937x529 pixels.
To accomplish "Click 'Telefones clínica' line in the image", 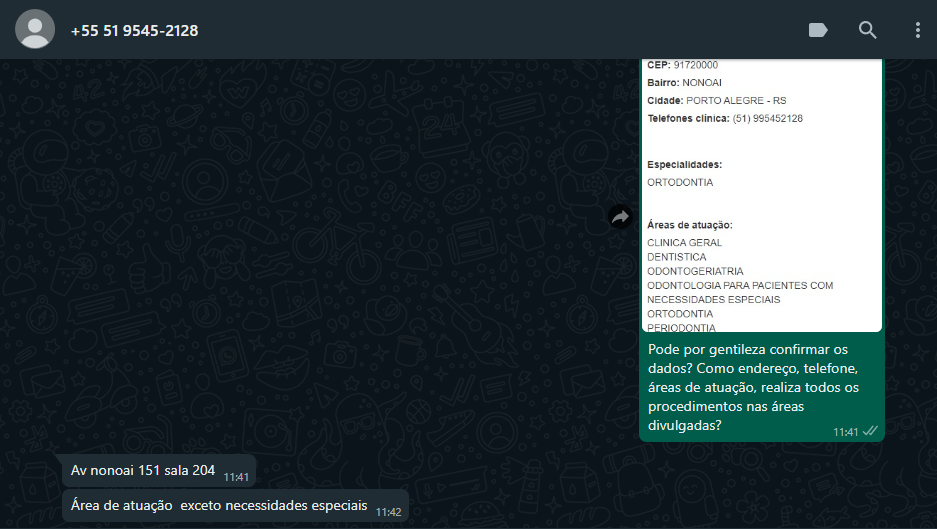I will (725, 118).
